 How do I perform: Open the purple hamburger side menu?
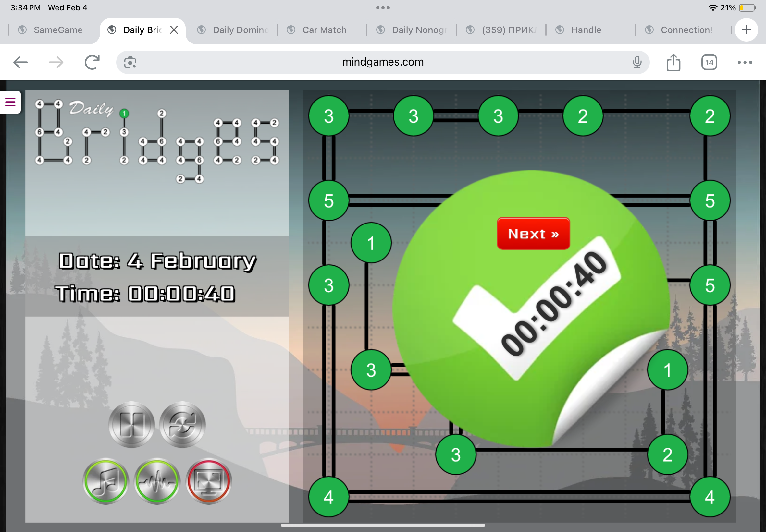[10, 102]
